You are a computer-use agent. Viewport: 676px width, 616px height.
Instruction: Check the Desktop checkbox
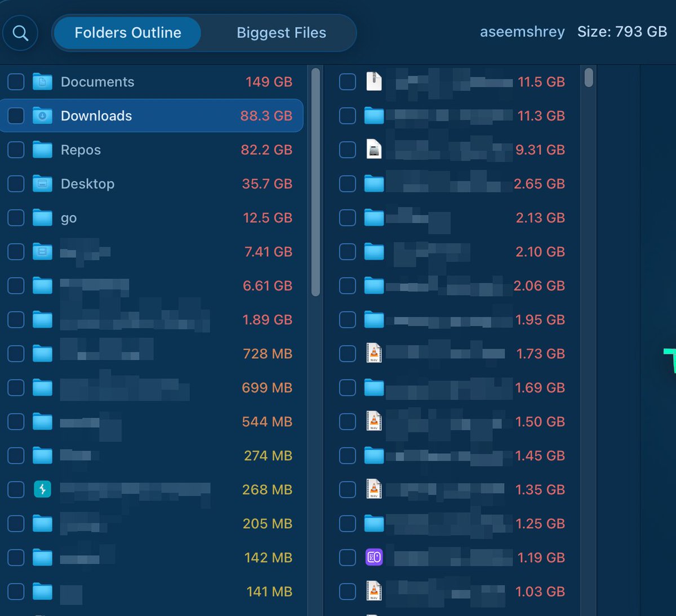[x=16, y=184]
